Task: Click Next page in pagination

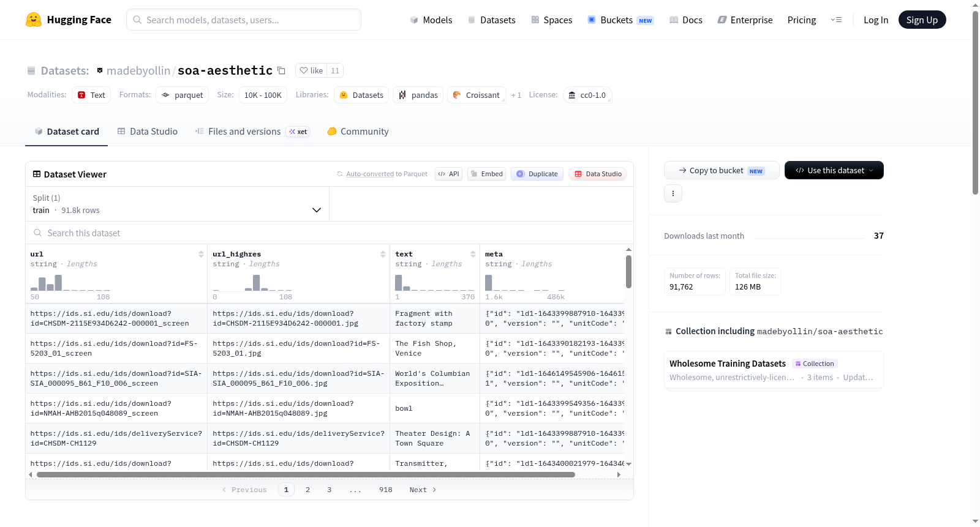Action: 423,490
